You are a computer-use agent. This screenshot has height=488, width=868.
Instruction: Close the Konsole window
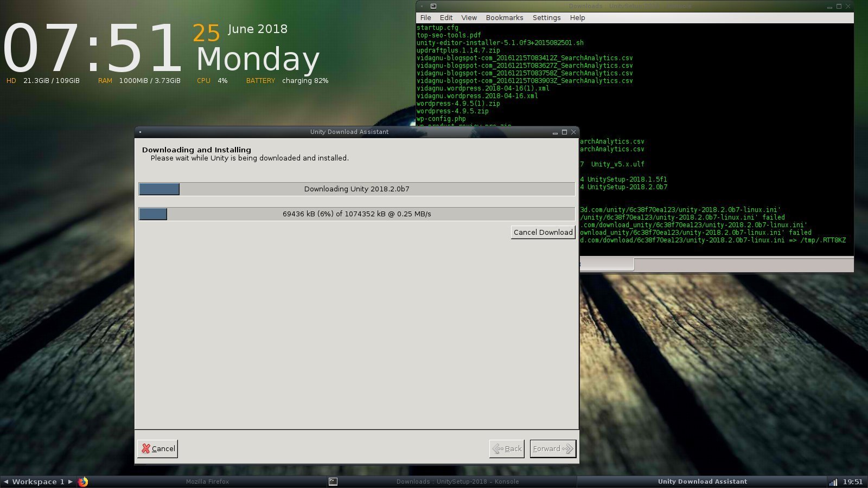(x=848, y=7)
